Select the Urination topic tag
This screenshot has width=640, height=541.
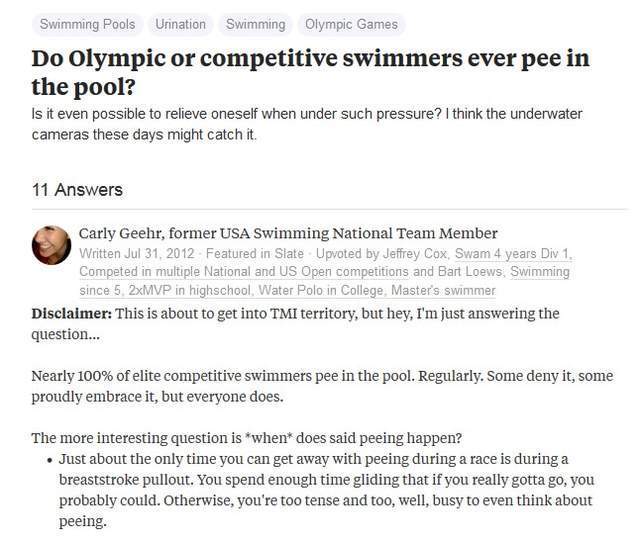click(x=180, y=24)
